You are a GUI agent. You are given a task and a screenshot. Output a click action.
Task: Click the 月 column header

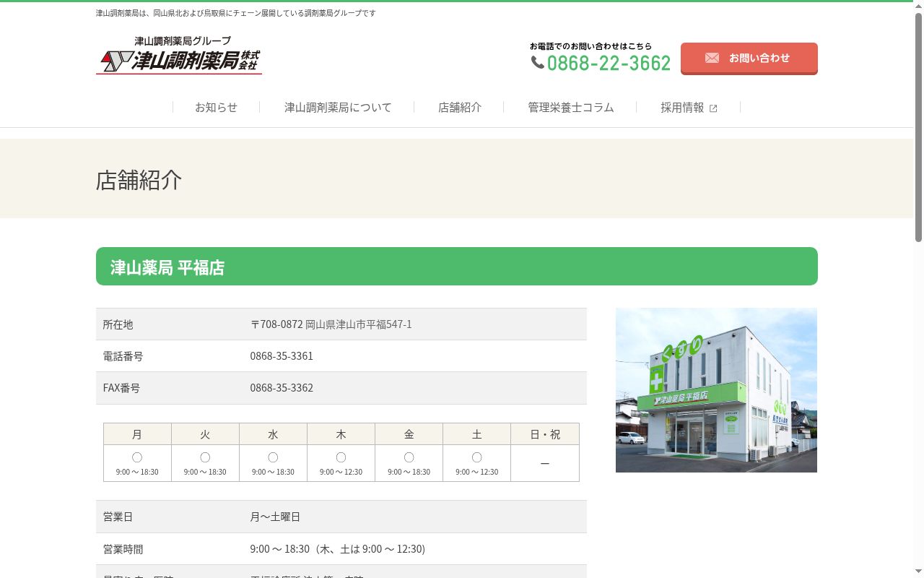[137, 434]
